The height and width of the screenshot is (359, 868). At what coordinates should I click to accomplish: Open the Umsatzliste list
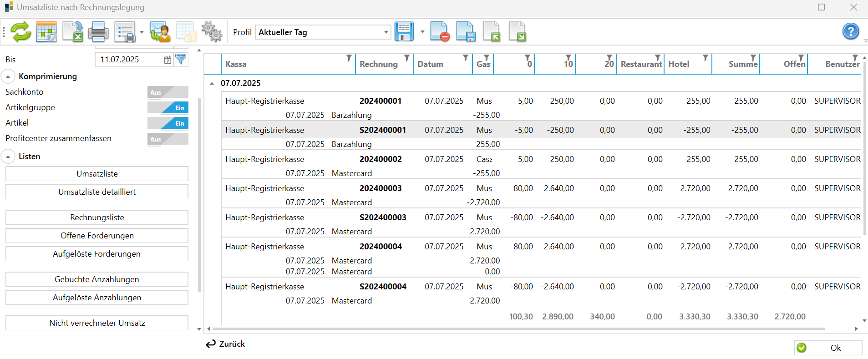click(x=97, y=174)
